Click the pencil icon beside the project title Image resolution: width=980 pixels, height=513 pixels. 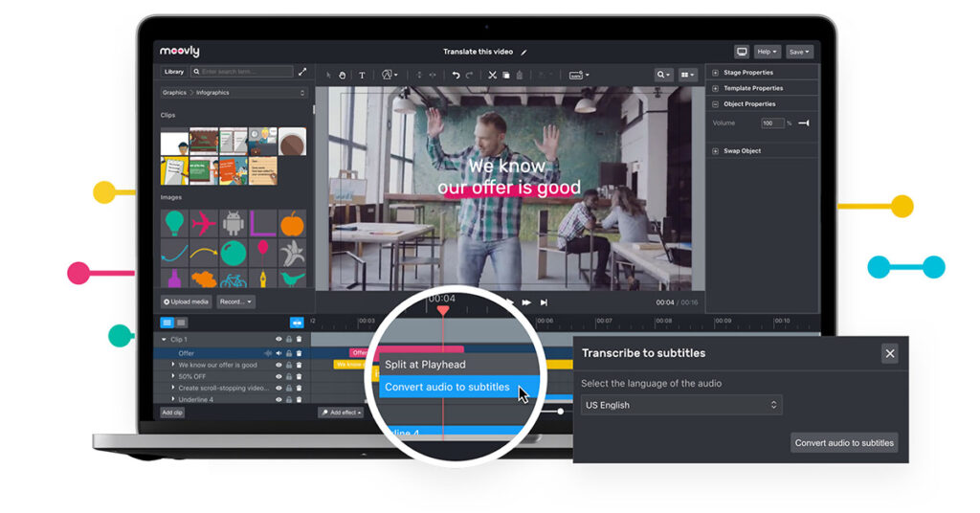(x=523, y=52)
